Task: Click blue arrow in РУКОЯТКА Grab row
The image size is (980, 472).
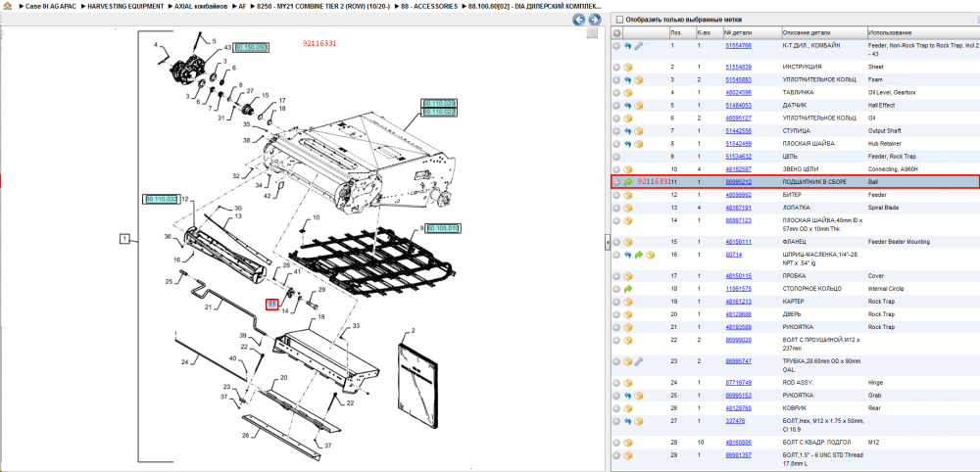Action: point(627,396)
